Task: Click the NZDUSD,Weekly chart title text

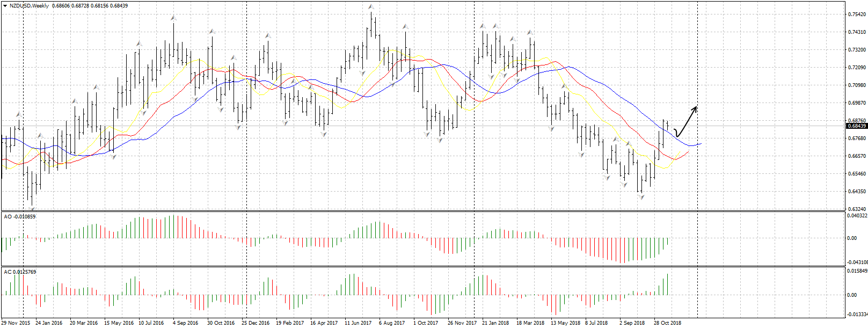Action: (x=30, y=5)
